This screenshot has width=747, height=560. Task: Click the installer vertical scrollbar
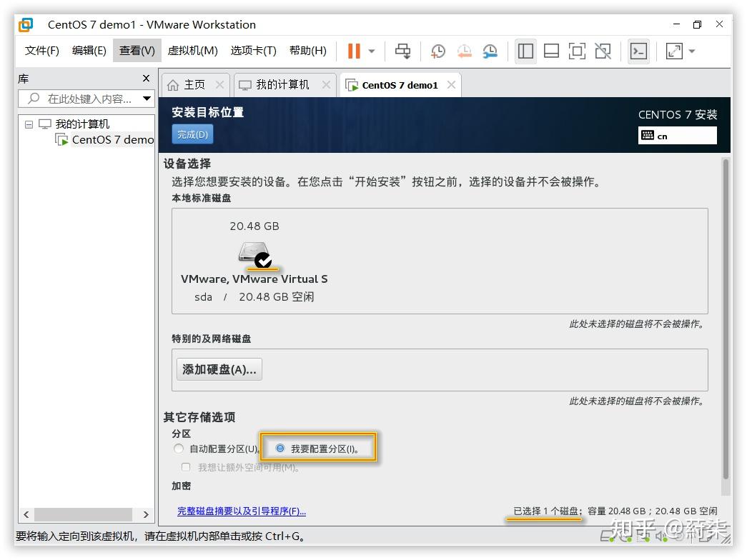coord(726,319)
